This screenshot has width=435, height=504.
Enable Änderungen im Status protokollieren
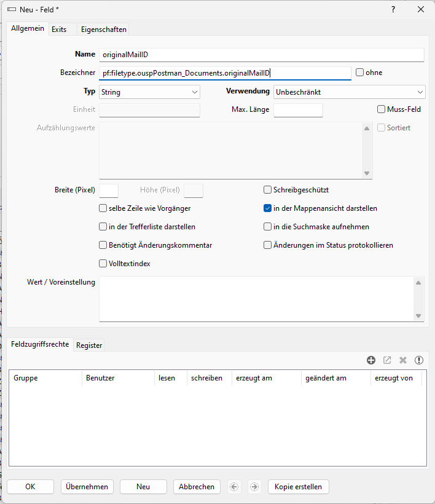[x=267, y=245]
